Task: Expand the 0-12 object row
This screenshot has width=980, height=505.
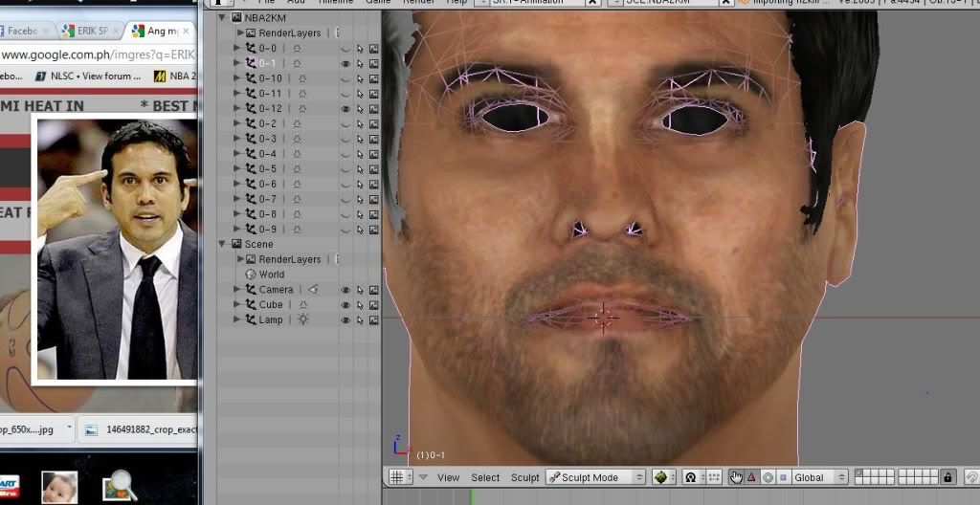Action: [237, 108]
